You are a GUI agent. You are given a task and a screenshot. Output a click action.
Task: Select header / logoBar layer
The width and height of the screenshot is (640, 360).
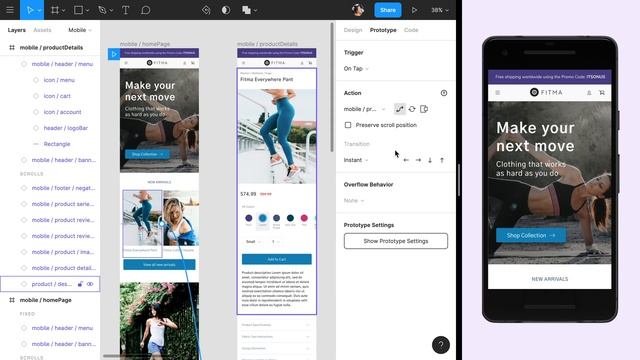click(65, 128)
